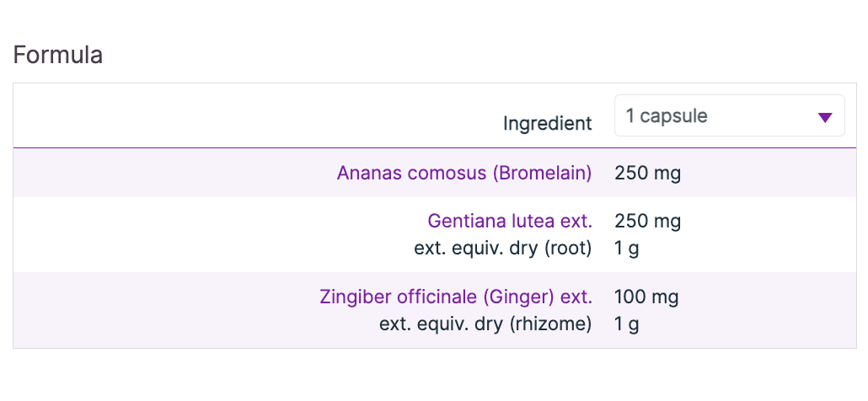Click the "Formula" section heading
868x401 pixels.
58,56
